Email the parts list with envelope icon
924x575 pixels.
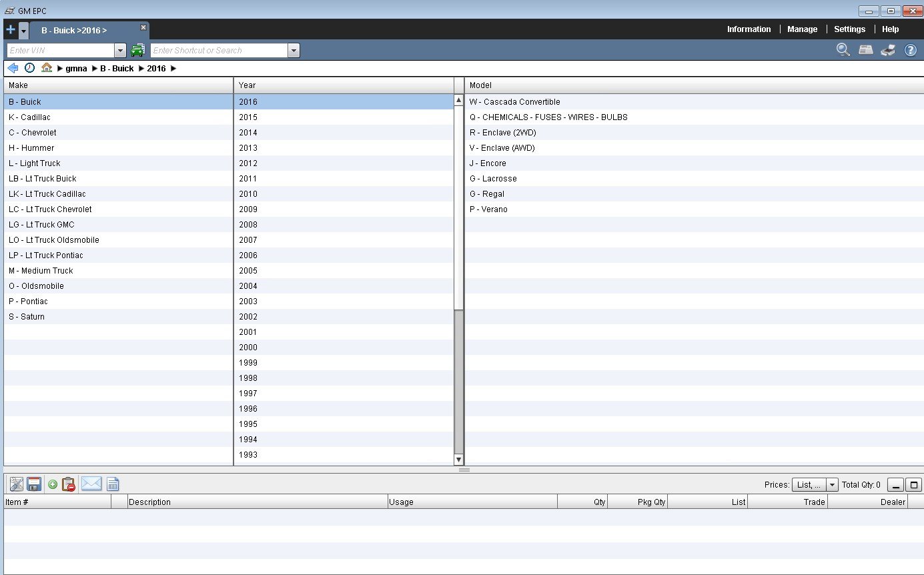tap(91, 484)
